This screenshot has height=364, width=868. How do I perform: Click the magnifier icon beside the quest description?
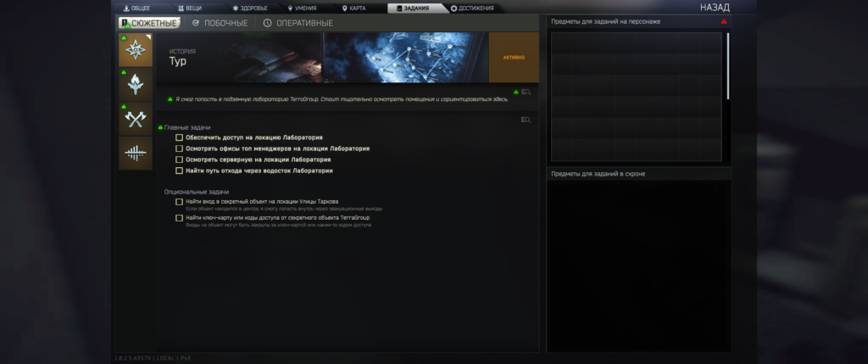click(x=526, y=92)
